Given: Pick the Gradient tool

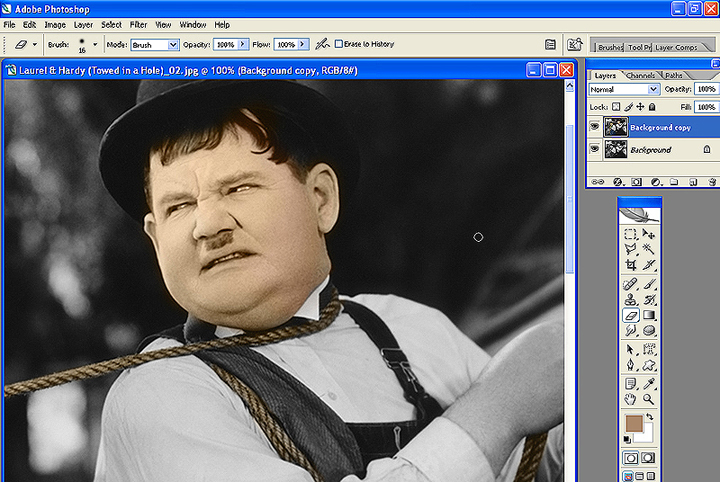Looking at the screenshot, I should (649, 315).
